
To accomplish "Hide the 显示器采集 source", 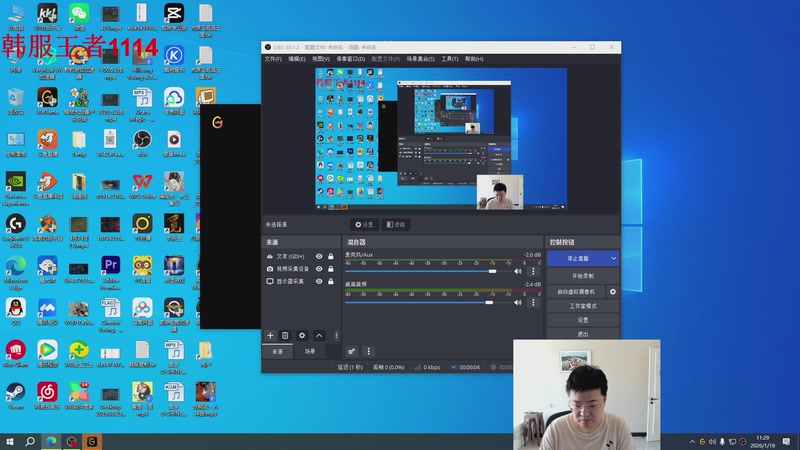I will pos(319,281).
